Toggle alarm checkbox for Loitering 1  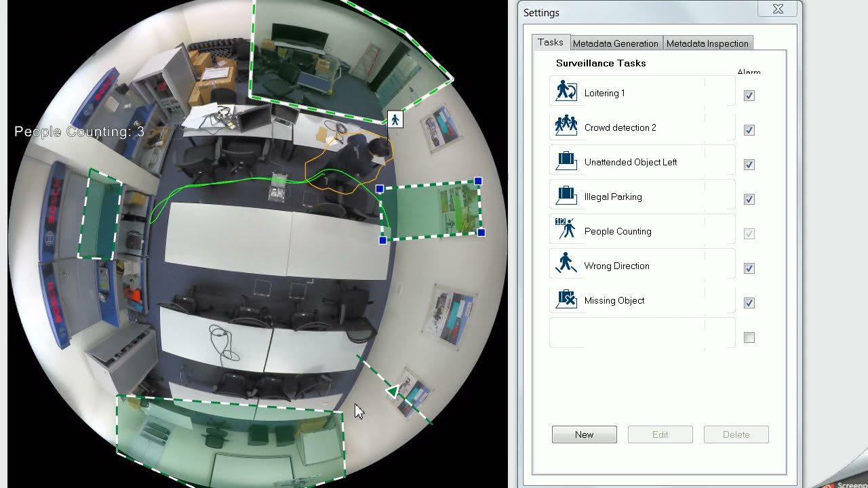pyautogui.click(x=749, y=96)
